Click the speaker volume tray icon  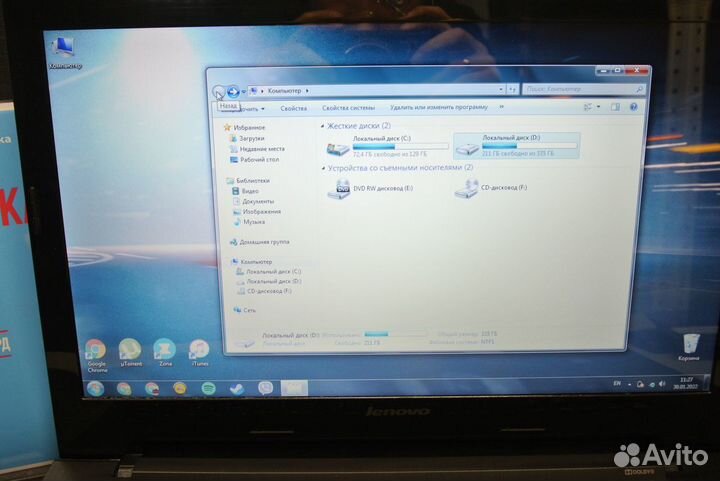(x=662, y=384)
